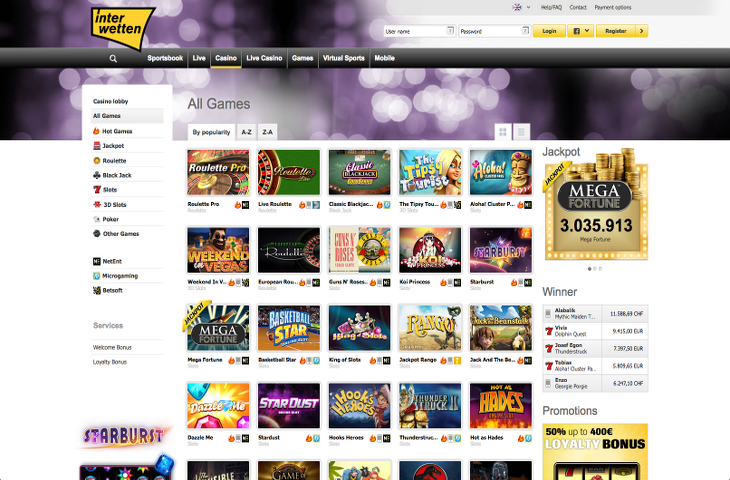Click the flame icon beside Hot as Hades

pos(521,438)
